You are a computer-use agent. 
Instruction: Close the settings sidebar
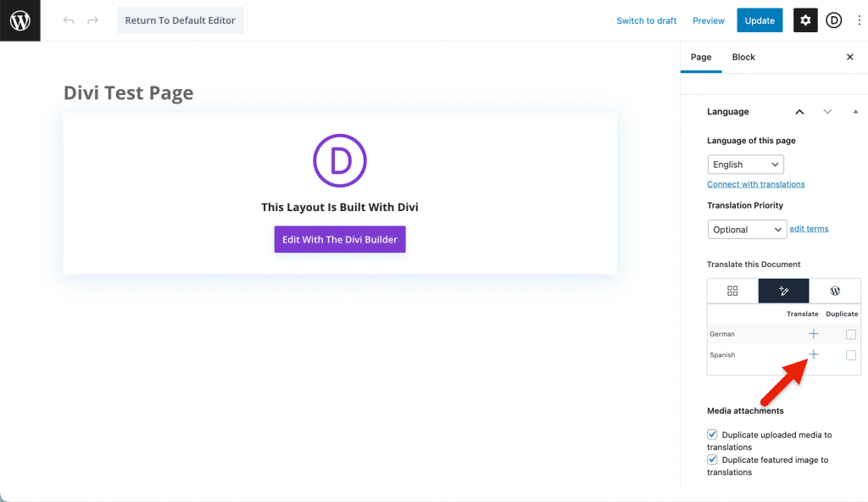pos(849,57)
